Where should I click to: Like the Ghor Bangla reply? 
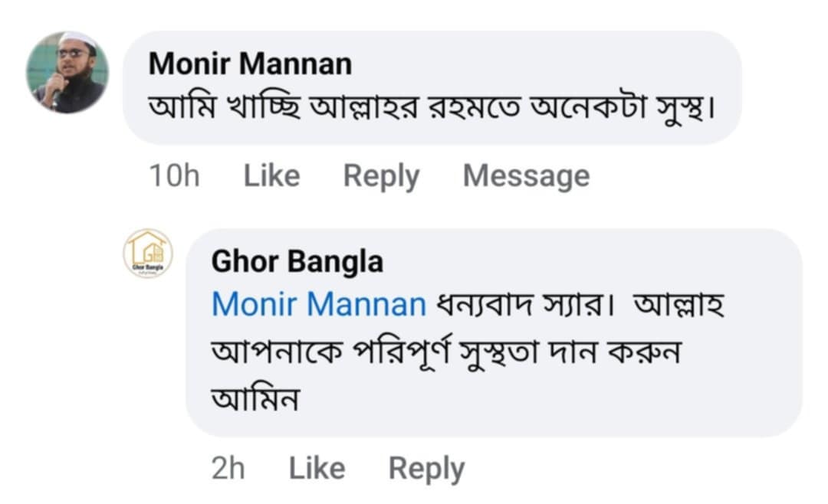click(316, 469)
